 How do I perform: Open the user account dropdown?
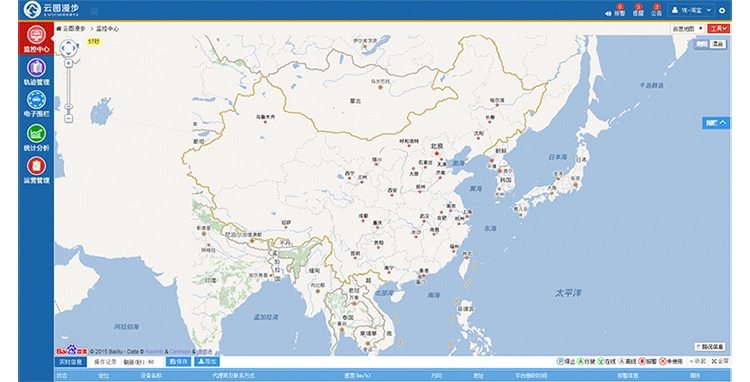pyautogui.click(x=691, y=10)
